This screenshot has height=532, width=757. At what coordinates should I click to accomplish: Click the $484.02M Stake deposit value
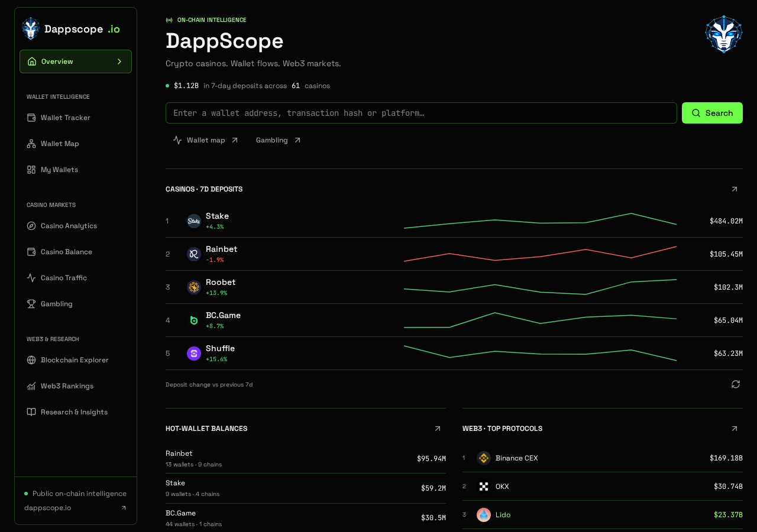tap(726, 221)
